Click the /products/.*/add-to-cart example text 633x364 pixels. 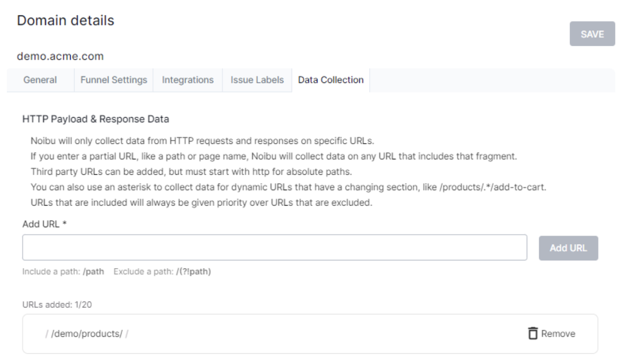[x=493, y=187]
